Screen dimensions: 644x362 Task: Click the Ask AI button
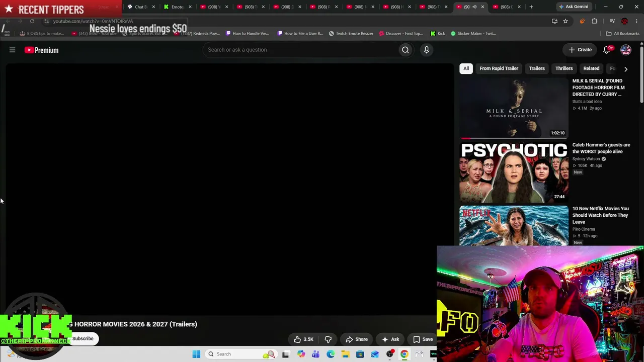[x=390, y=339]
